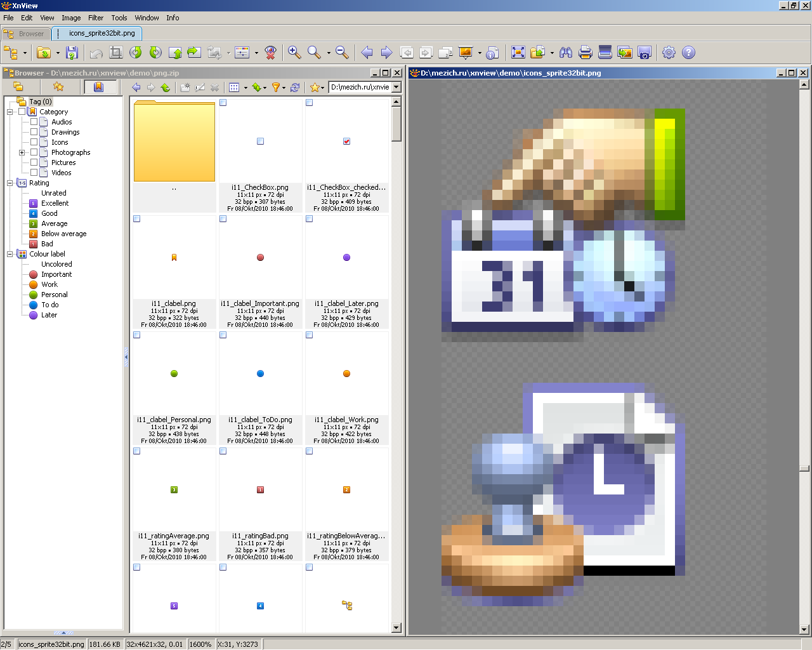Screen dimensions: 812x650
Task: Select the Personal colour label
Action: pos(55,295)
